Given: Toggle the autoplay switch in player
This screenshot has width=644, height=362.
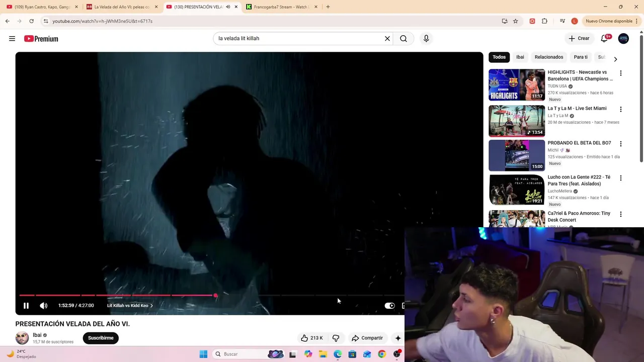Looking at the screenshot, I should [x=390, y=305].
